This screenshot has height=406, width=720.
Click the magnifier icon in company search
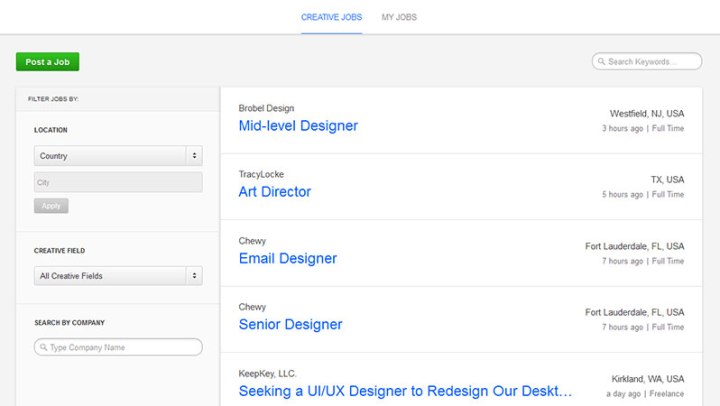pyautogui.click(x=43, y=347)
